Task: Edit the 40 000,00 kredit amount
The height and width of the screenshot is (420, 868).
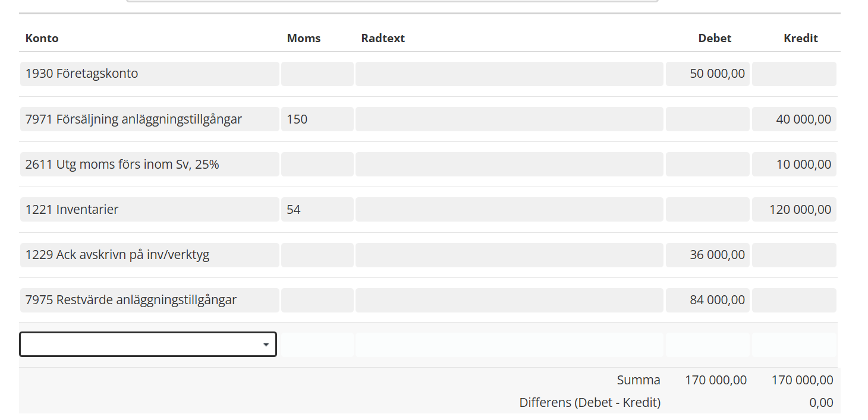Action: click(794, 119)
